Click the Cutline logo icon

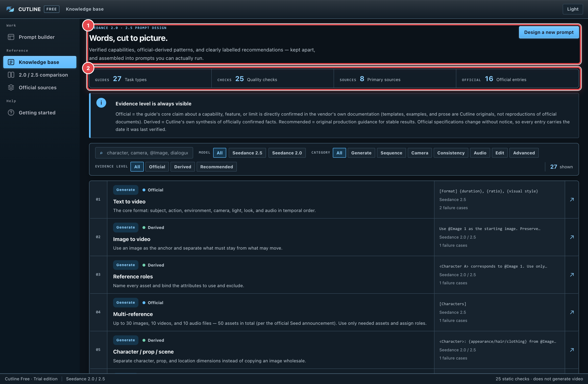10,9
